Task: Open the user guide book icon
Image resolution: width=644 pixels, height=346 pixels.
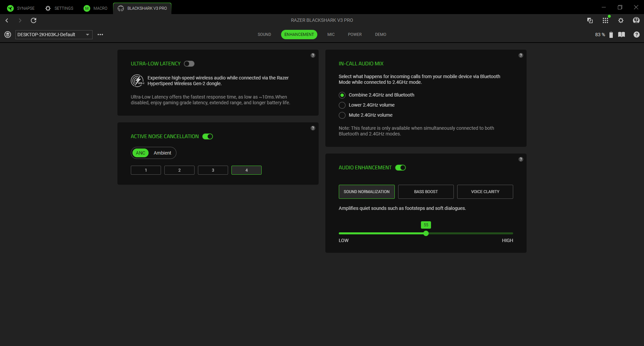Action: click(622, 35)
